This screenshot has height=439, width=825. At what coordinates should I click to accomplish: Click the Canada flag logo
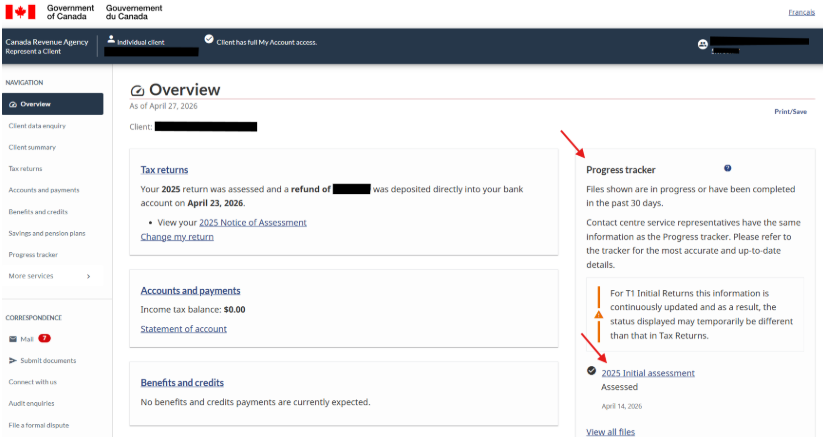point(20,12)
